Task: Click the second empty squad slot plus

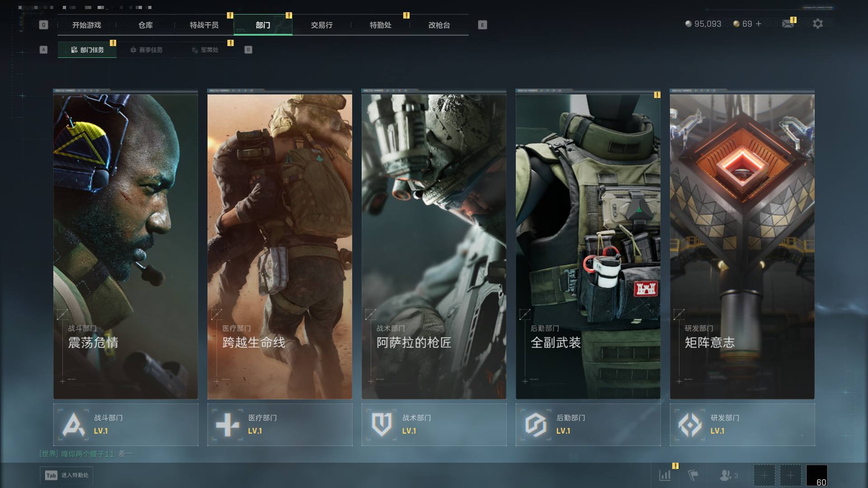Action: pyautogui.click(x=790, y=475)
